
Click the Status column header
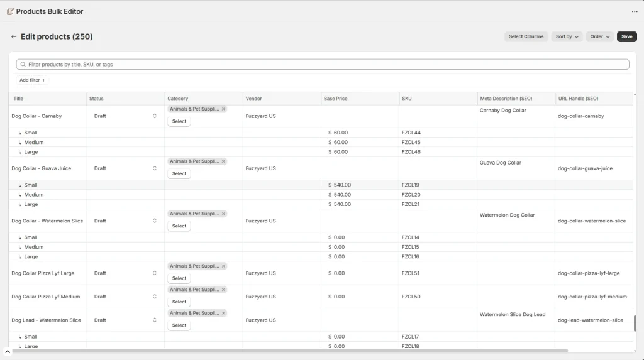coord(126,99)
